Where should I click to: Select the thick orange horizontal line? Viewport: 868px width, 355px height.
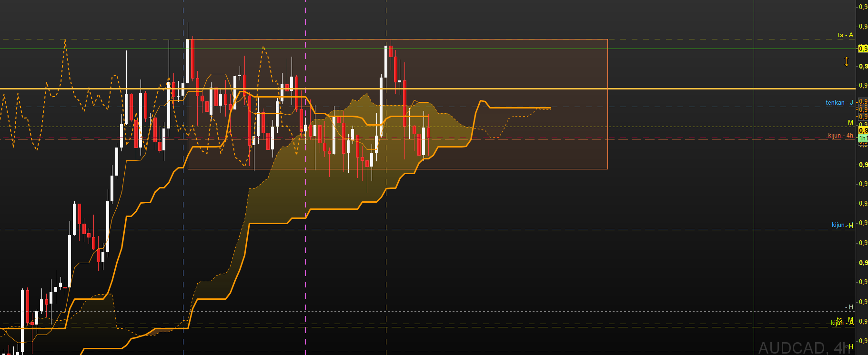[428, 89]
